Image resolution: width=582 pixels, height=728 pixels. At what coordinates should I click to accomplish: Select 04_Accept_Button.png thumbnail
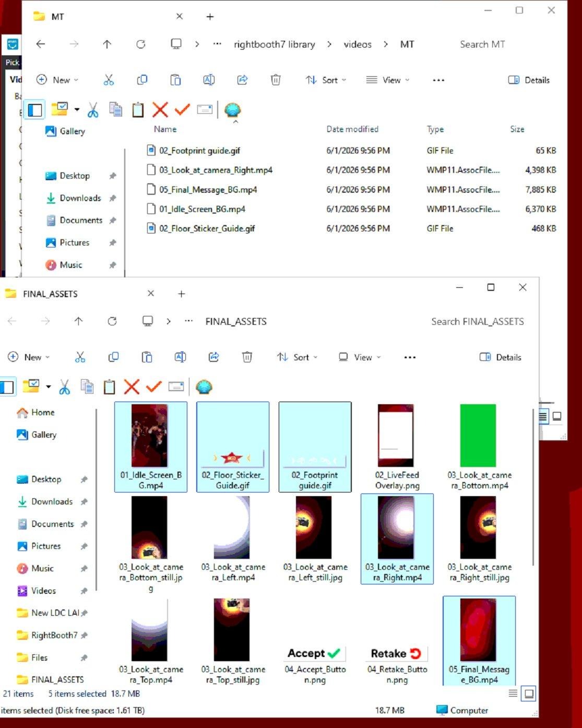click(x=315, y=642)
